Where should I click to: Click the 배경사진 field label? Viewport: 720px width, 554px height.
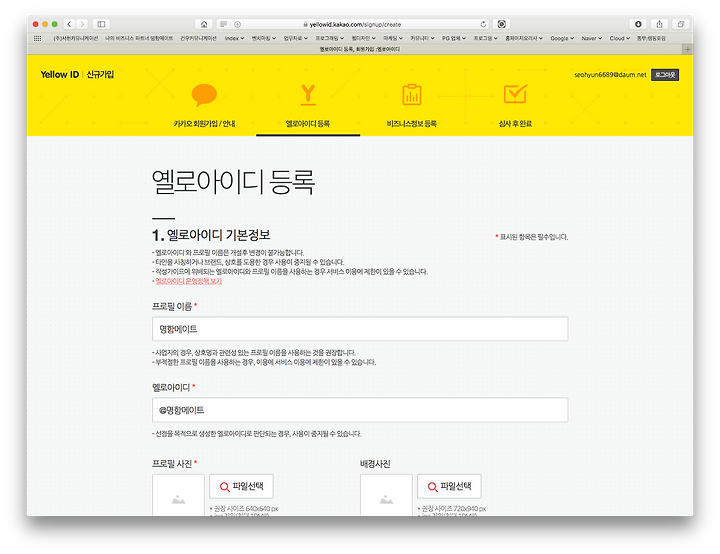(x=375, y=464)
